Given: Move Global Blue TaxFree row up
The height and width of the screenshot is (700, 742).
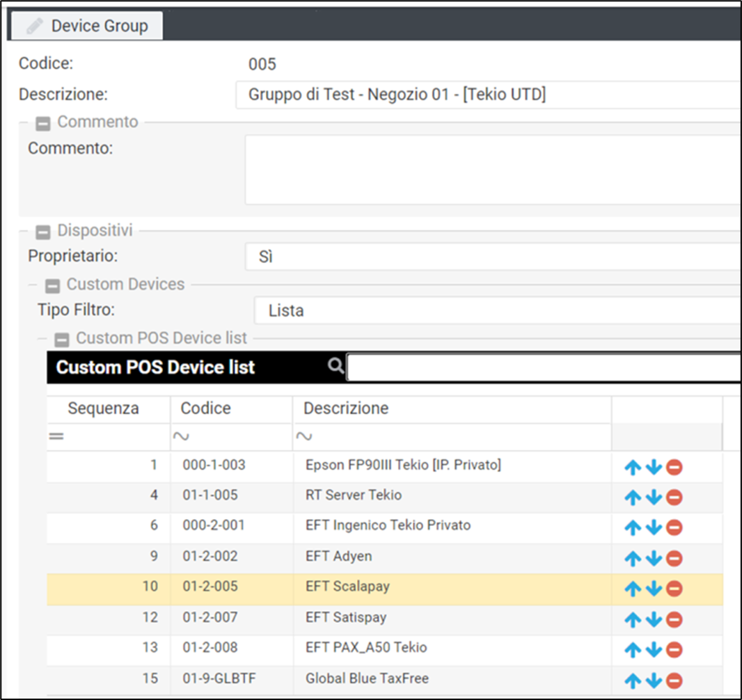Looking at the screenshot, I should pyautogui.click(x=632, y=681).
